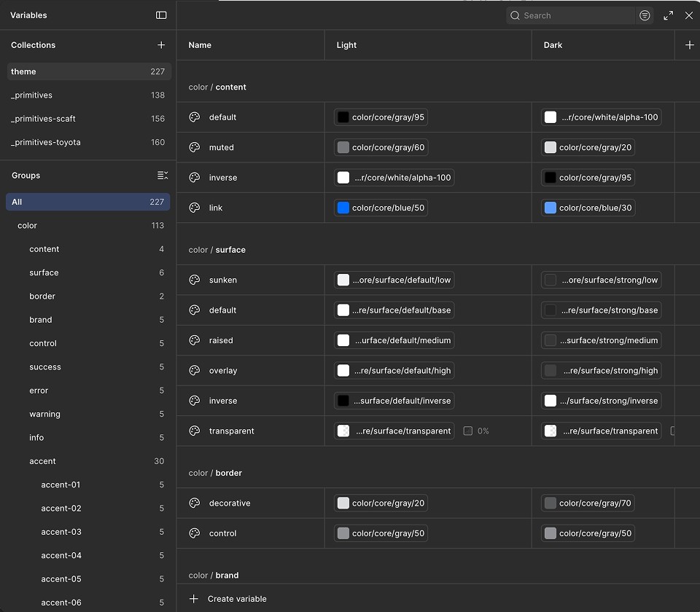Click surface/strong/medium value for raised Dark
Viewport: 700px width, 612px height.
602,340
